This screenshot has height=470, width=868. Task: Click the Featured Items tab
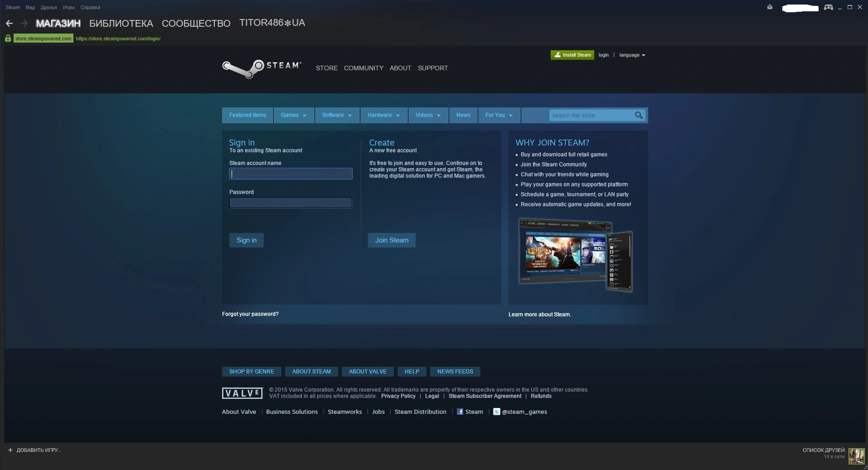coord(247,115)
